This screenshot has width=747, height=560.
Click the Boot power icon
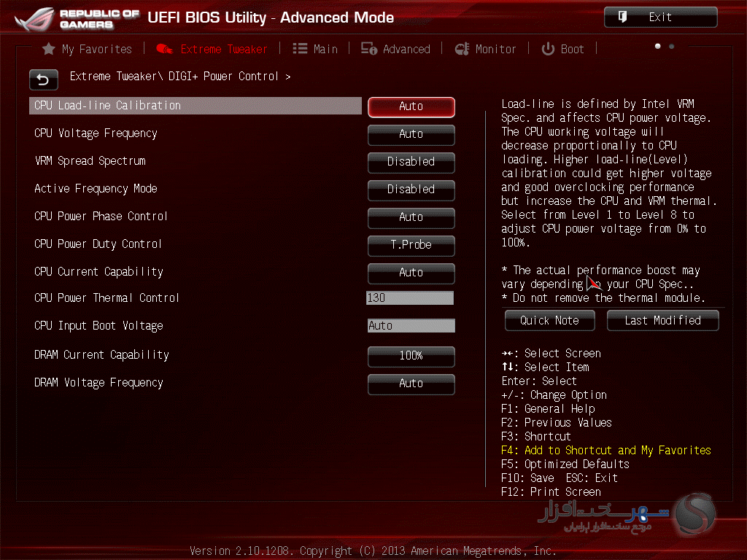coord(548,49)
